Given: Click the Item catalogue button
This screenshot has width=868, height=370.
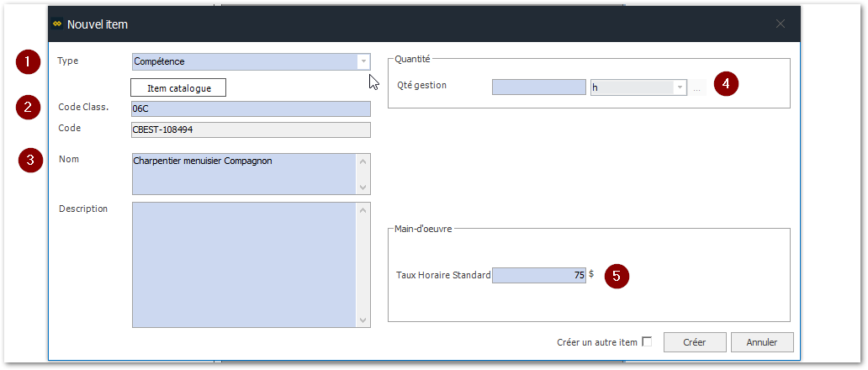Looking at the screenshot, I should (x=178, y=87).
